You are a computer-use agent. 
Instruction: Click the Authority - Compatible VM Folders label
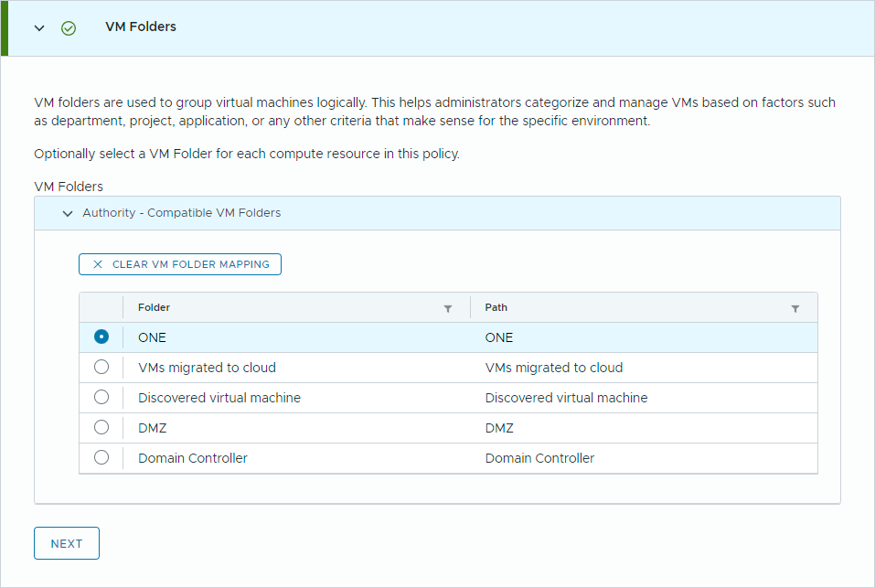tap(181, 212)
